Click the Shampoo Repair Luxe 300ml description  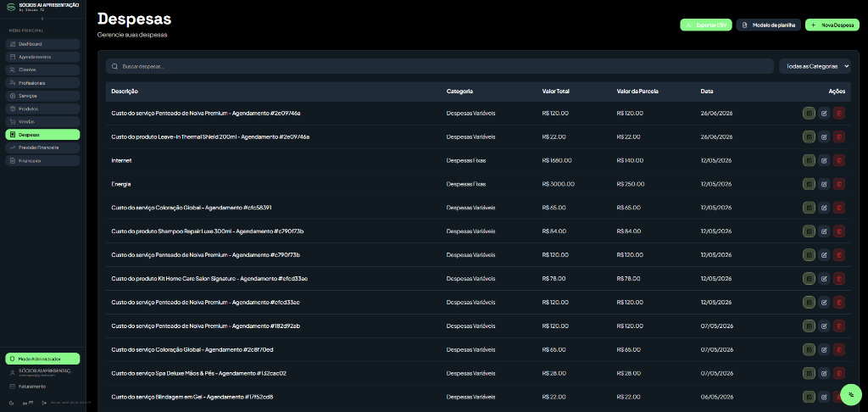click(207, 231)
